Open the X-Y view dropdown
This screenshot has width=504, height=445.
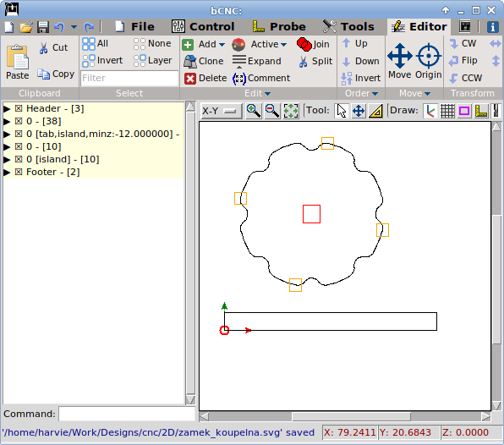222,111
